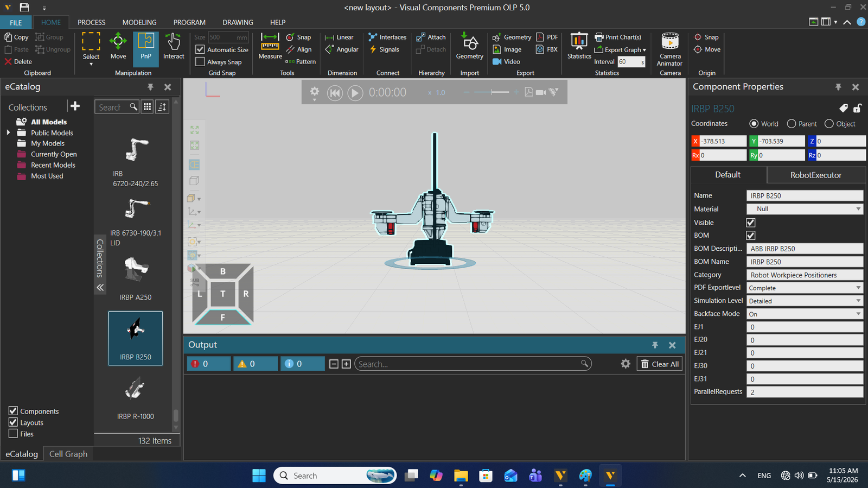Switch to the PROGRAM ribbon tab
The width and height of the screenshot is (868, 488).
click(x=189, y=22)
